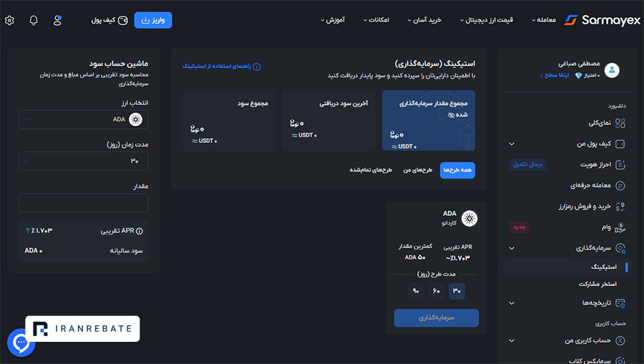Open the مدت زمان days dropdown
Screen dimensions: 644x364
(x=84, y=162)
